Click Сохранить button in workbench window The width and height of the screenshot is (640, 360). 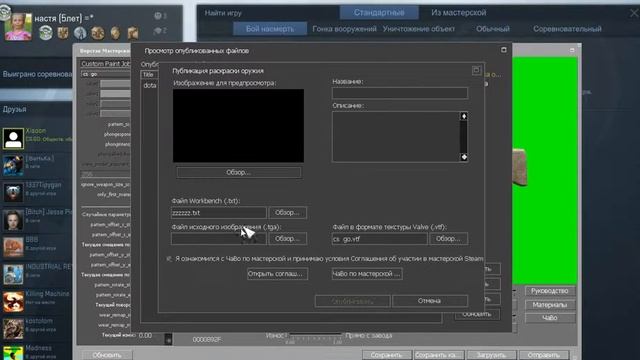(387, 355)
